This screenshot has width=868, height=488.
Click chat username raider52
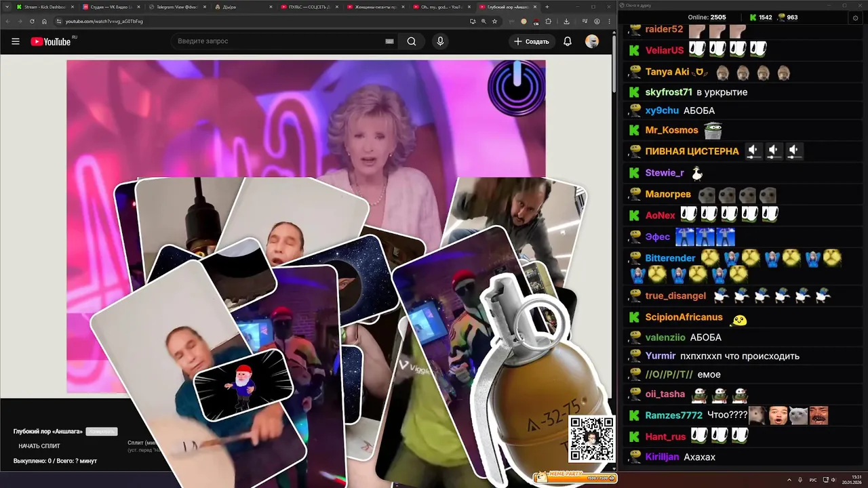point(664,29)
